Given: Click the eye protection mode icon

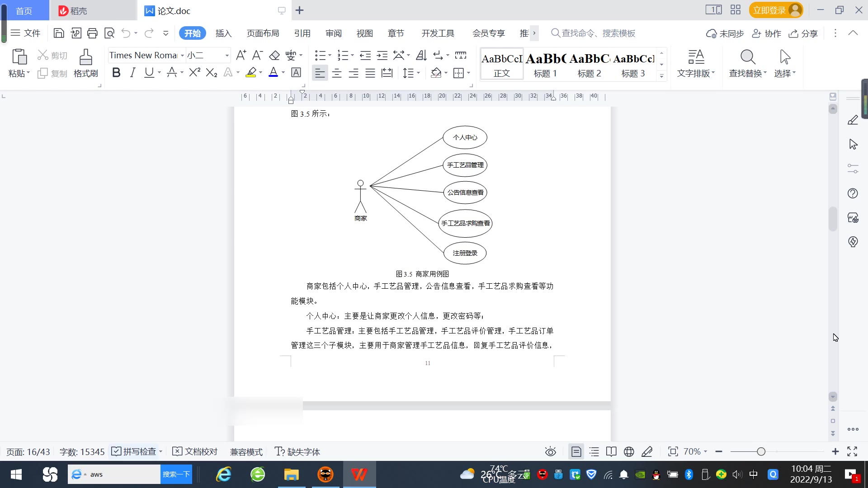Looking at the screenshot, I should pyautogui.click(x=550, y=452).
